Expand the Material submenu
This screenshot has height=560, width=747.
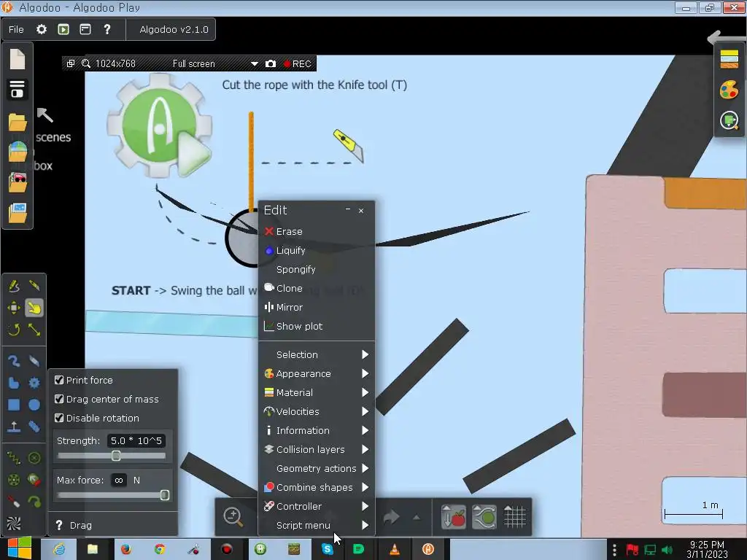(317, 393)
